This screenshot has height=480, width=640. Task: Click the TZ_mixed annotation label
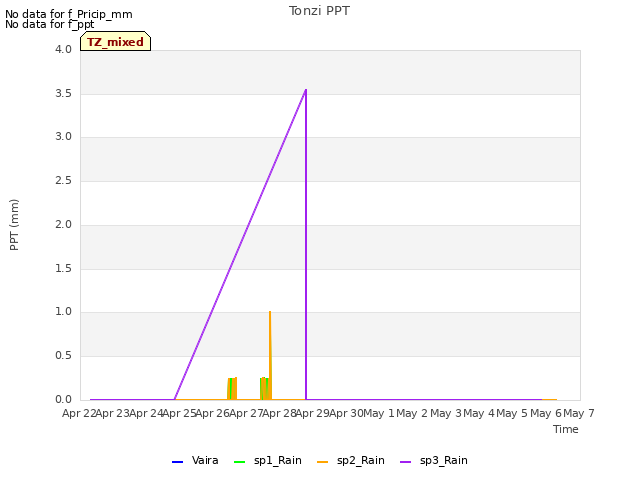coord(116,41)
